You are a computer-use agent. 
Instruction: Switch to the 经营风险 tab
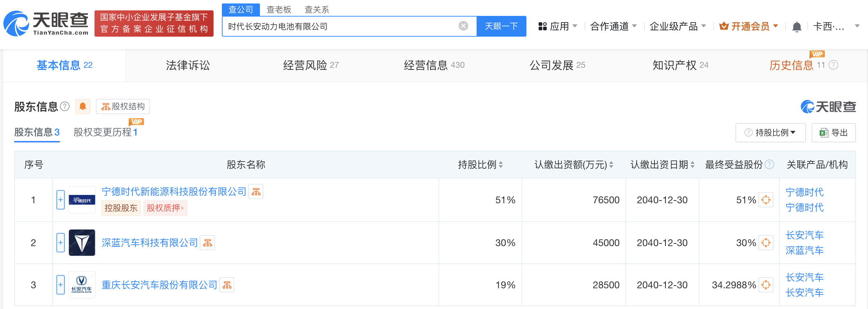pyautogui.click(x=311, y=65)
